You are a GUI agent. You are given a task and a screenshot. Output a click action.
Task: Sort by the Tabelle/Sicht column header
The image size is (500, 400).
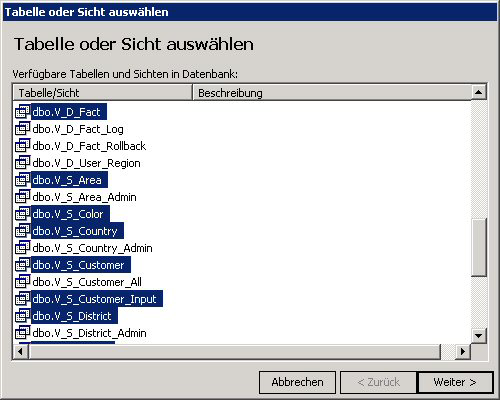pyautogui.click(x=102, y=93)
